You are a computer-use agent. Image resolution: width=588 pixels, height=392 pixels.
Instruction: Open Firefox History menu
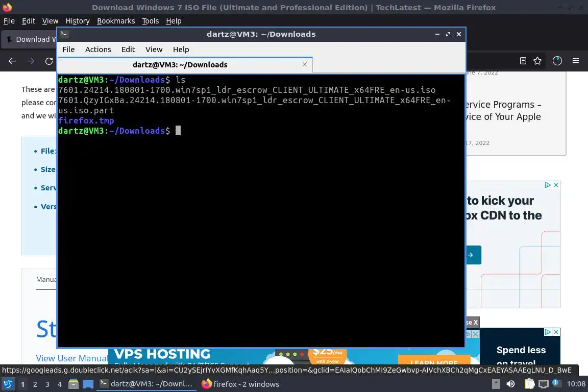click(x=78, y=21)
